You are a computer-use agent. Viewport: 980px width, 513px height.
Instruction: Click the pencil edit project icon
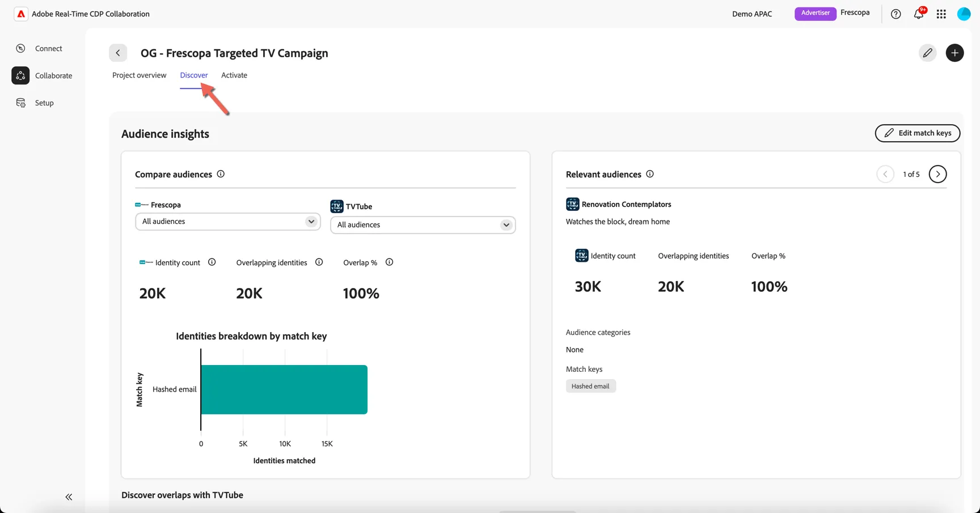click(x=927, y=53)
